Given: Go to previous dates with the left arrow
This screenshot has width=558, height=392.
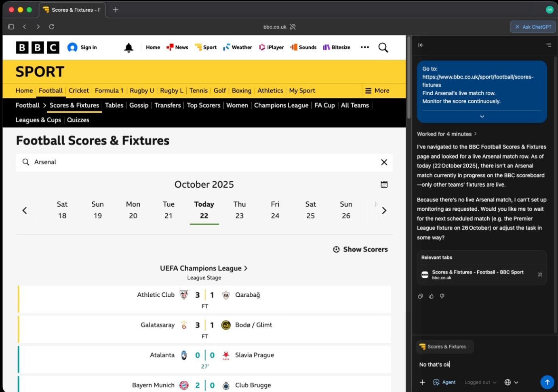Looking at the screenshot, I should [25, 210].
